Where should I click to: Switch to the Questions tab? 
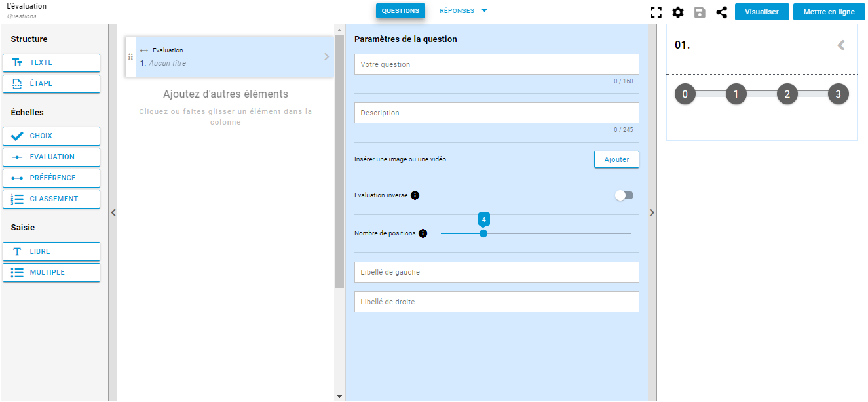point(400,11)
